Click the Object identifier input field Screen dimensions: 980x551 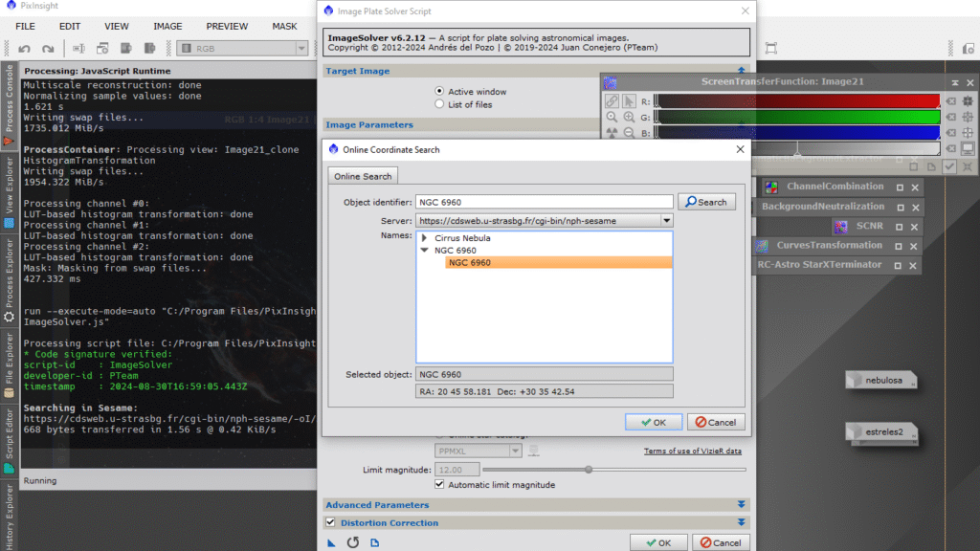point(545,202)
